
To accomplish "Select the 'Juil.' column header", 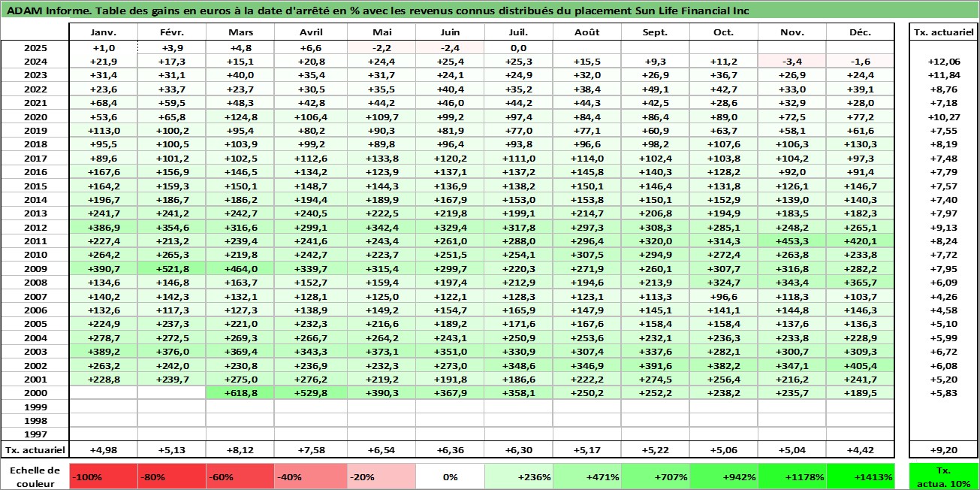I will pos(518,33).
